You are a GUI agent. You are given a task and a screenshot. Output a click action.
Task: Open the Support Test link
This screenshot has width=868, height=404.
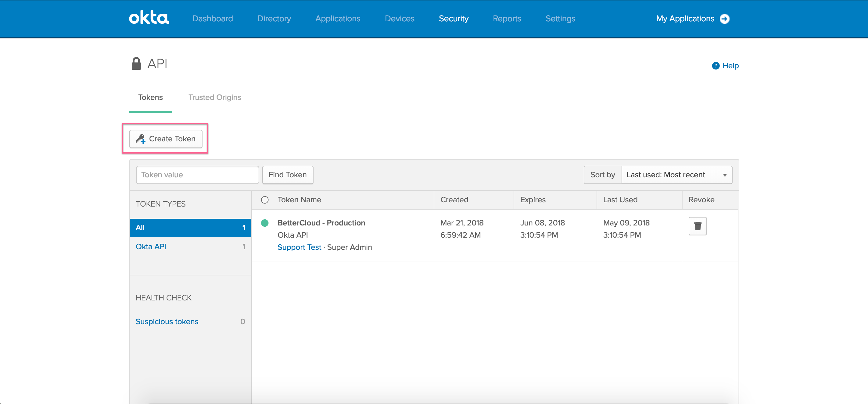[299, 247]
